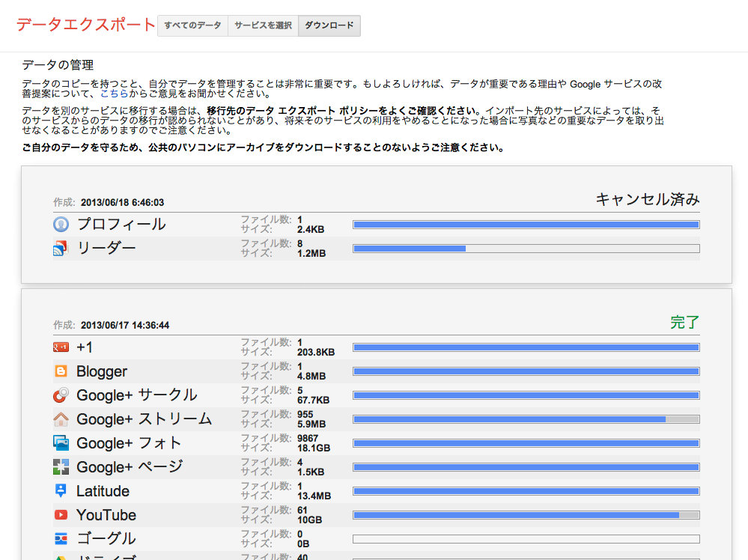Click the リーダー service name
This screenshot has width=748, height=560.
106,248
